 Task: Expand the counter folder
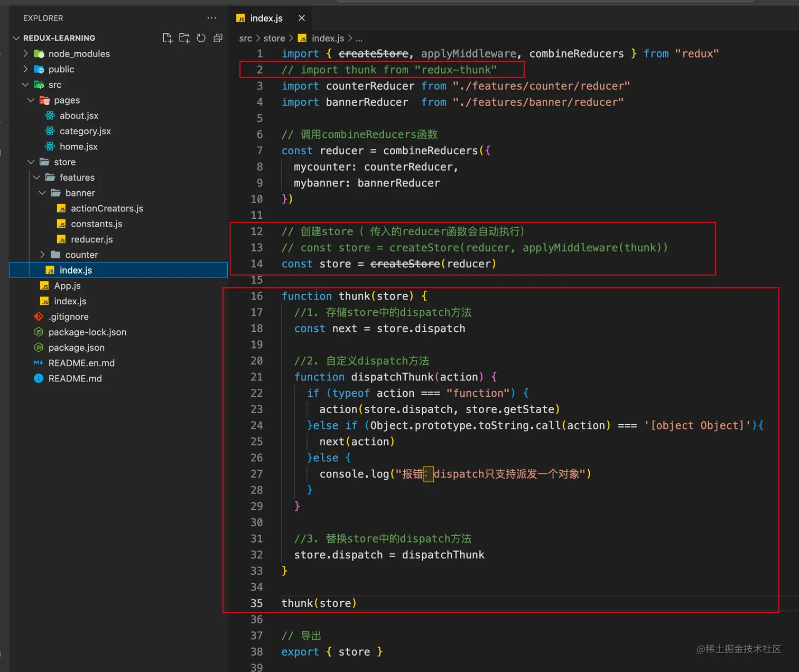pos(42,255)
